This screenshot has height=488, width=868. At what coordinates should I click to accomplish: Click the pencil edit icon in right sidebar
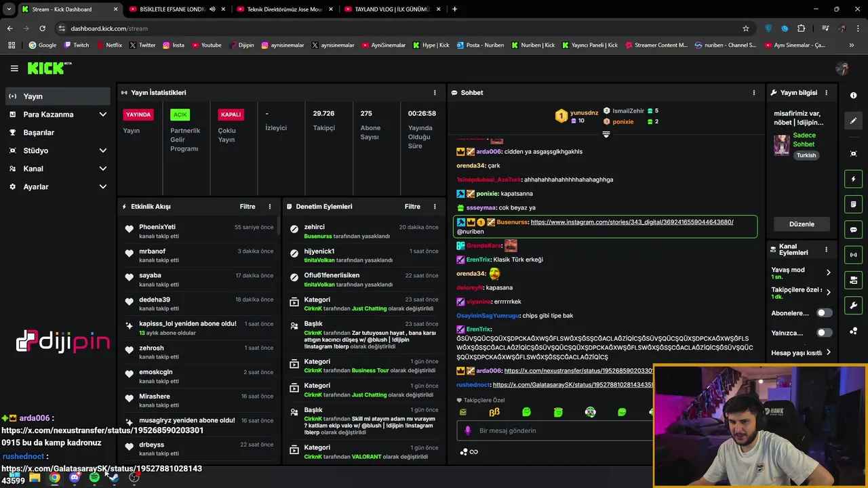[x=853, y=121]
